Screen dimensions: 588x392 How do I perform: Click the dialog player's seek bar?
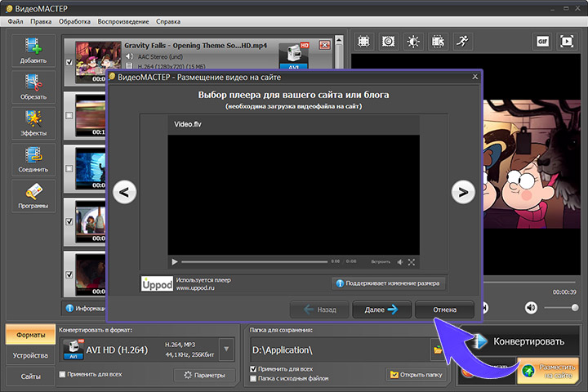pyautogui.click(x=255, y=262)
